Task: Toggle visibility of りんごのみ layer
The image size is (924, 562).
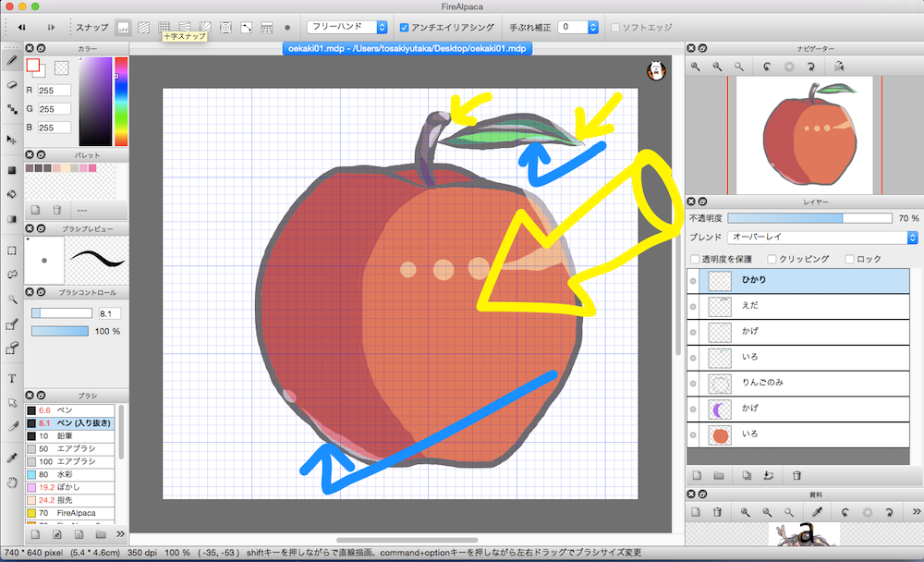Action: pyautogui.click(x=693, y=384)
